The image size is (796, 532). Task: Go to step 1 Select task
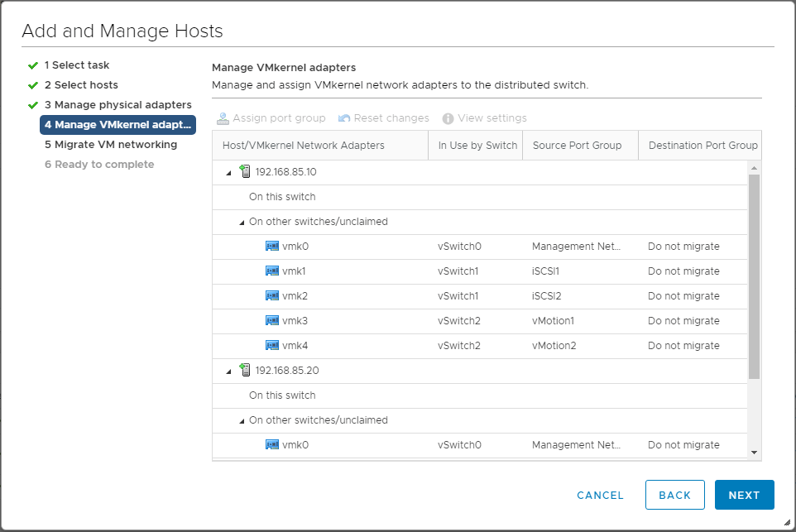coord(76,65)
